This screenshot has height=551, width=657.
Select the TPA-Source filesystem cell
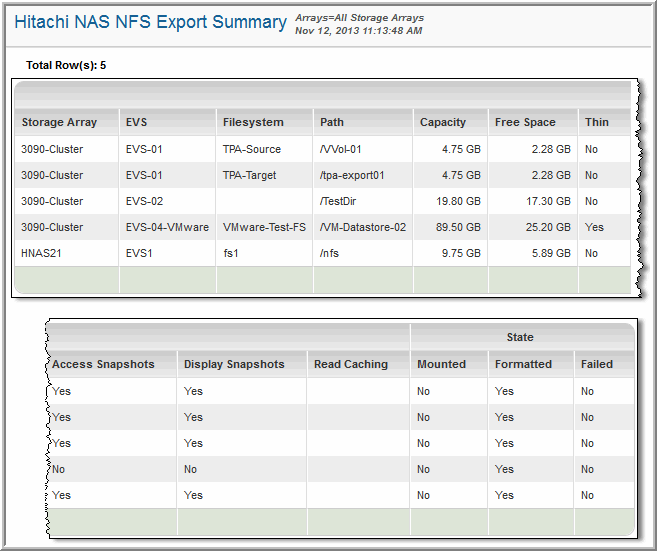pyautogui.click(x=252, y=149)
